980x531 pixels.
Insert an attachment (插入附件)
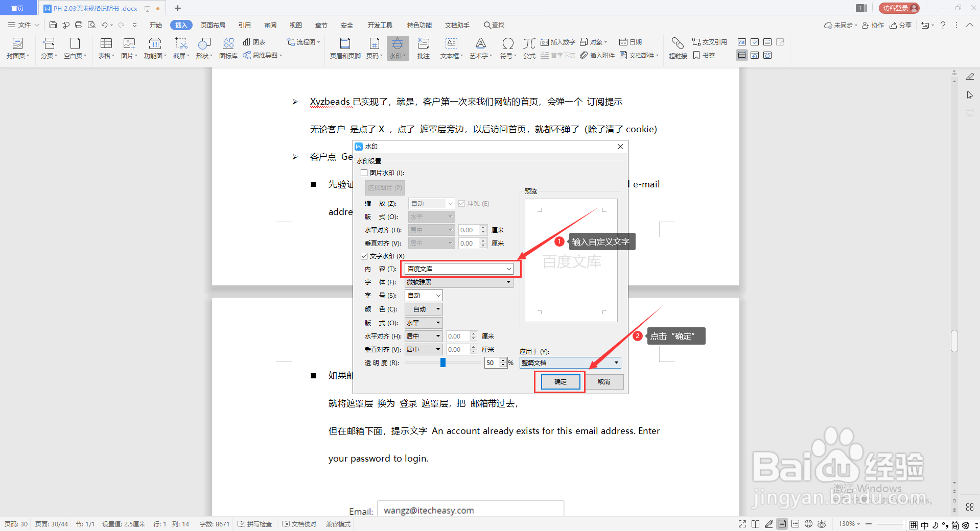pos(597,55)
